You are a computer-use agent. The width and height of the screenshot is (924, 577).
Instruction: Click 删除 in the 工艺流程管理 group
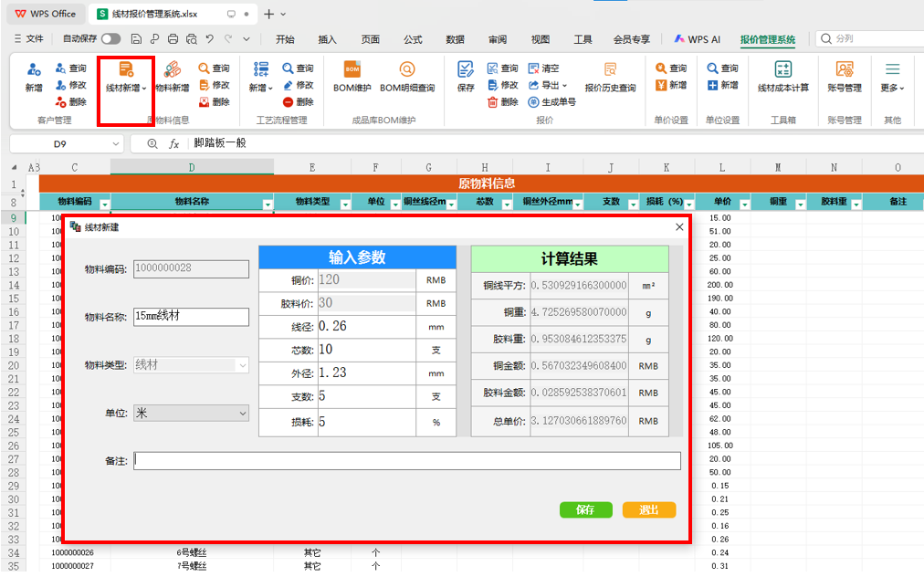coord(299,102)
